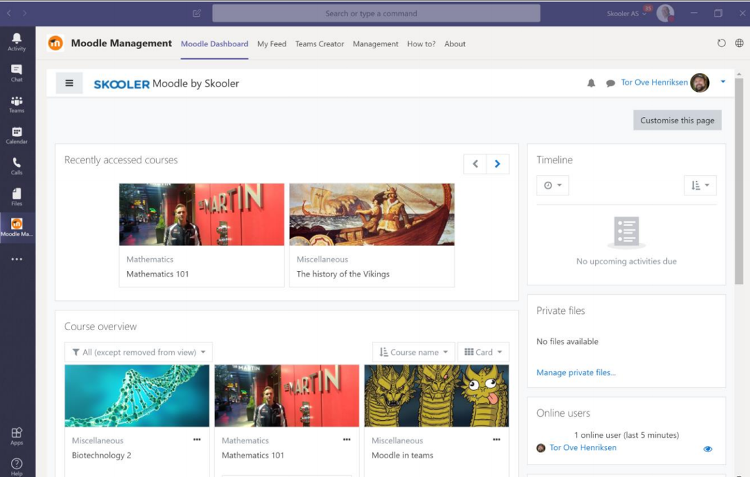The height and width of the screenshot is (477, 750).
Task: Open Mathematics 101 overview card options menu
Action: pos(346,439)
